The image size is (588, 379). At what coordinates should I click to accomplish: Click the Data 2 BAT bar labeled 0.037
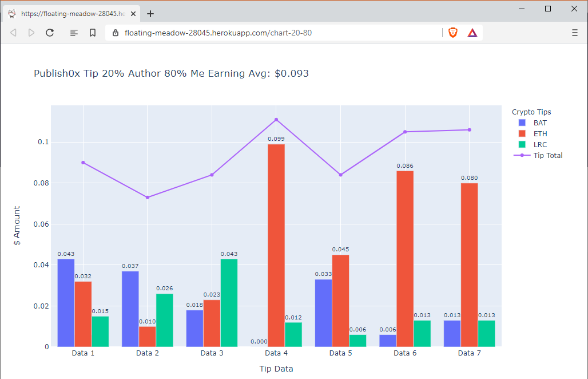point(130,309)
